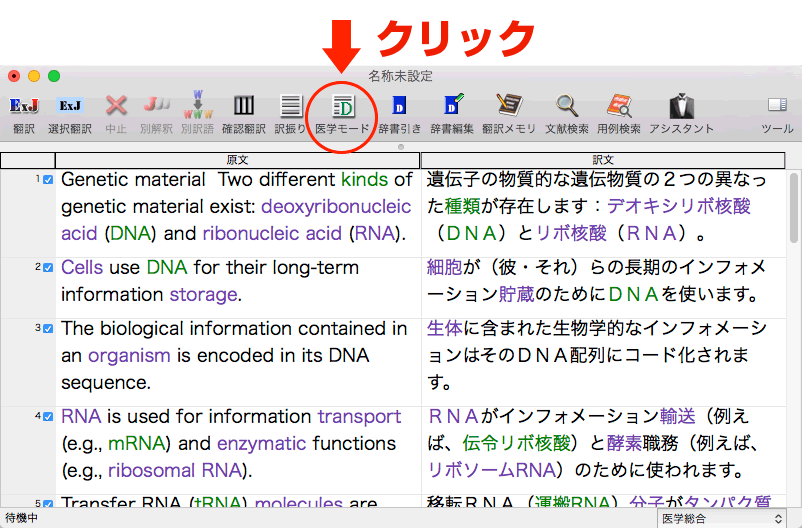Image resolution: width=802 pixels, height=528 pixels.
Task: Click '細胞' in sentence 2 translation
Action: click(x=444, y=268)
